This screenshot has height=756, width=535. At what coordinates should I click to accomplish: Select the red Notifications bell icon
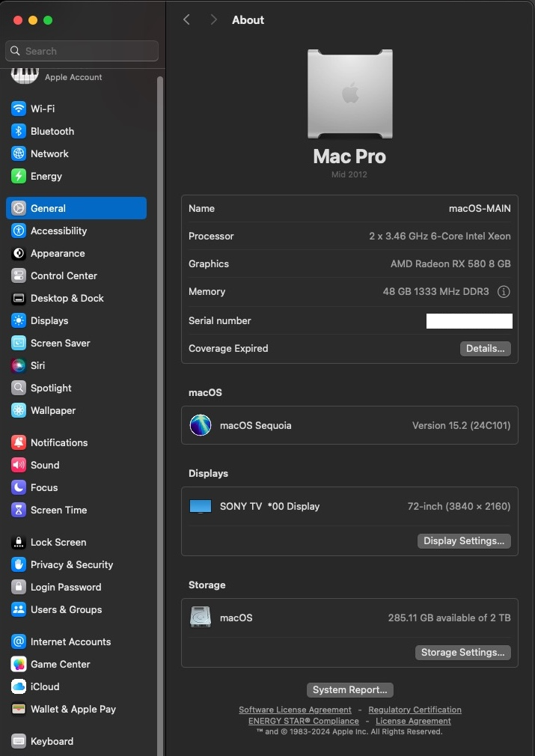tap(18, 442)
